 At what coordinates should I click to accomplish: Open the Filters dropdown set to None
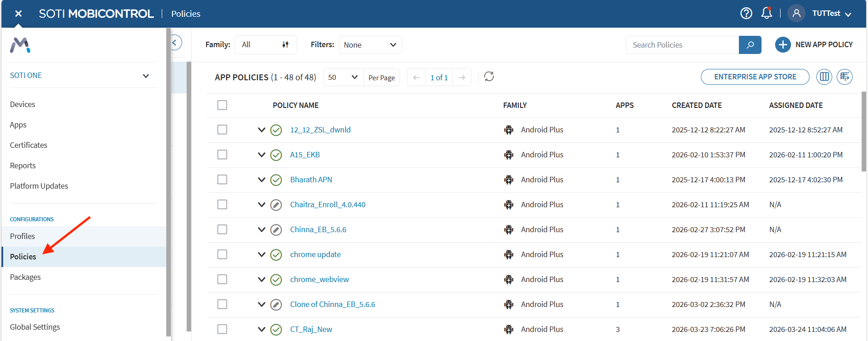(370, 45)
